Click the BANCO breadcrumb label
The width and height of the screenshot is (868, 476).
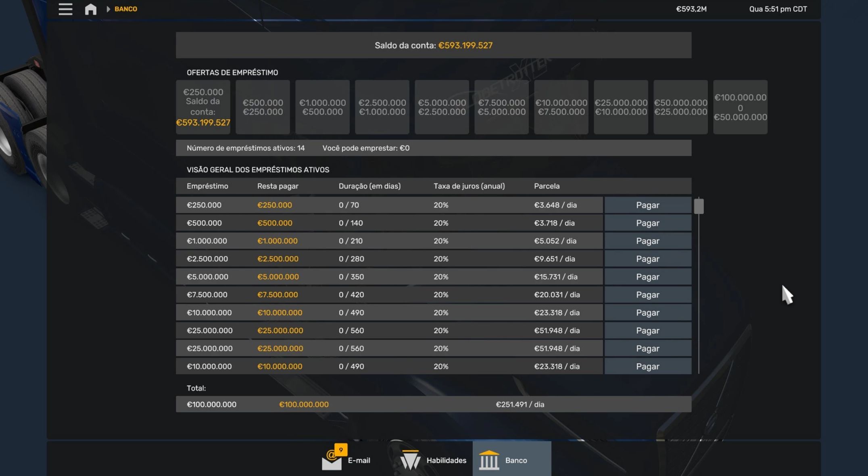(x=126, y=9)
